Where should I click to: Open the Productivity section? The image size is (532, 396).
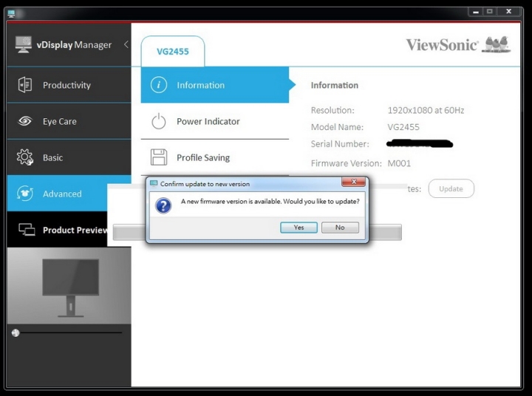coord(69,85)
